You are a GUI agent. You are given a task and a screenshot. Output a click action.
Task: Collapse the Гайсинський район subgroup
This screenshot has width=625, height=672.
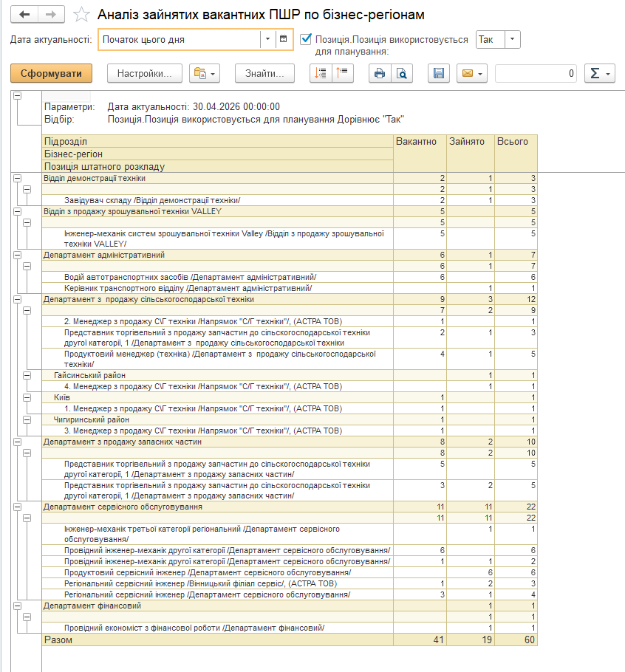27,375
